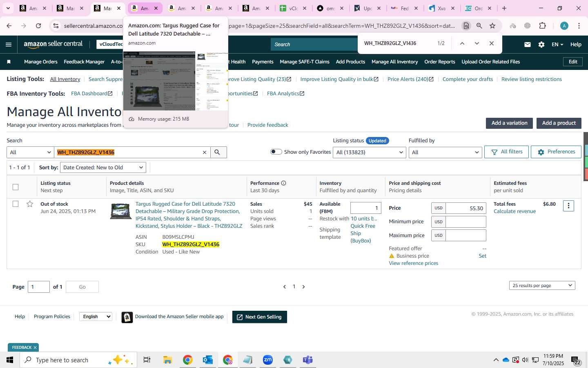Open the Seller Central hamburger menu
The height and width of the screenshot is (368, 588).
point(9,45)
